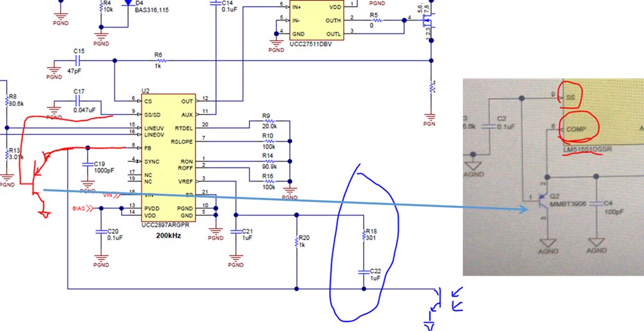Select the 100pF value of C4
The width and height of the screenshot is (644, 331).
[x=614, y=211]
